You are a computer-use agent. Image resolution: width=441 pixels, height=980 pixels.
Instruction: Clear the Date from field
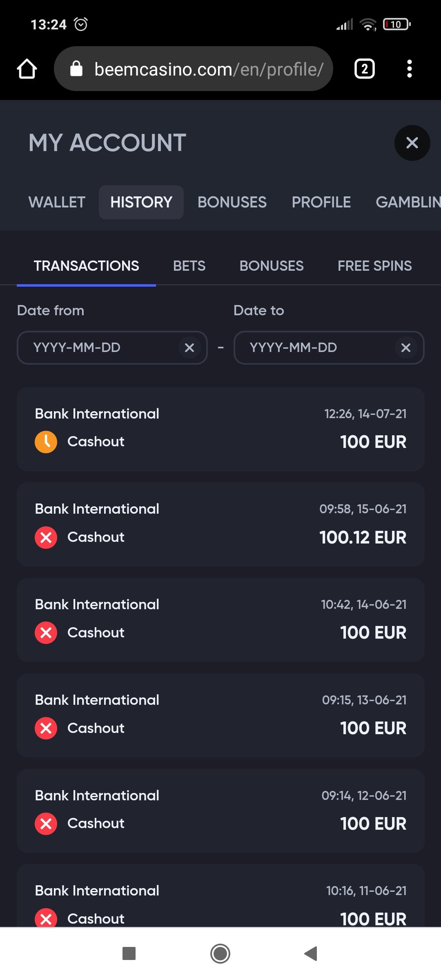(189, 348)
